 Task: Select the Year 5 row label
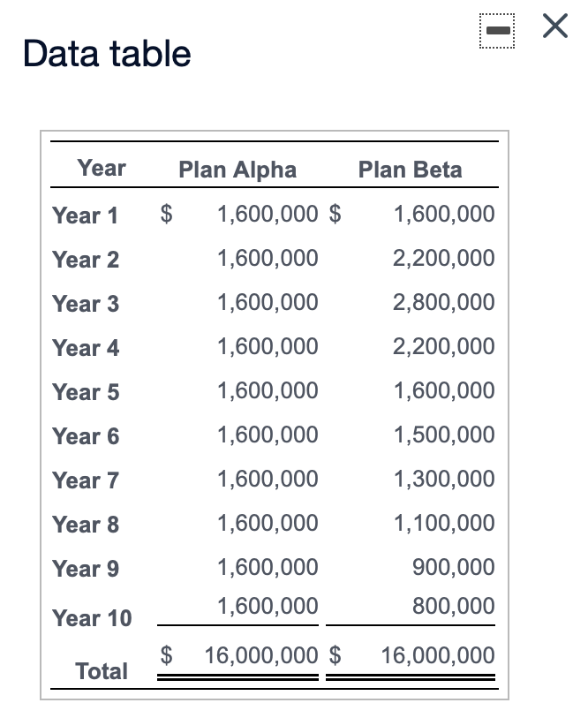[85, 391]
